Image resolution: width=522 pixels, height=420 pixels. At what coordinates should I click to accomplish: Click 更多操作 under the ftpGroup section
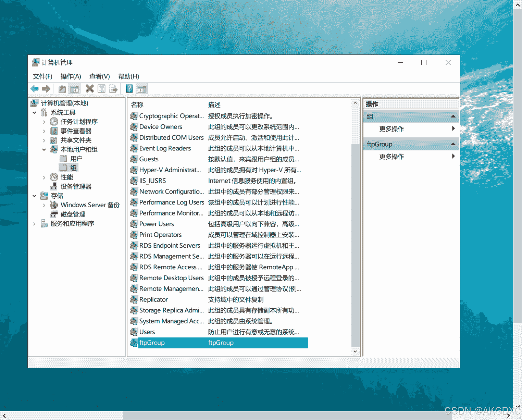(x=391, y=157)
